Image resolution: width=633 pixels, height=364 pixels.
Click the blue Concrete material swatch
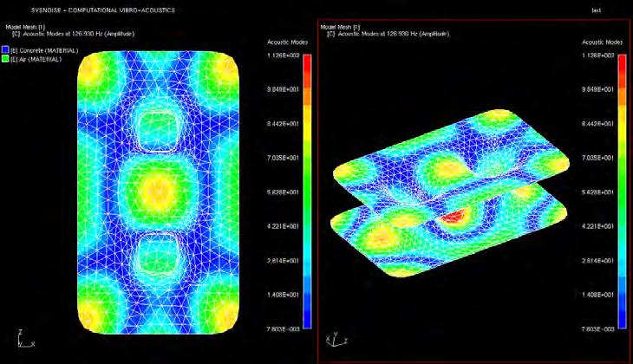click(5, 50)
